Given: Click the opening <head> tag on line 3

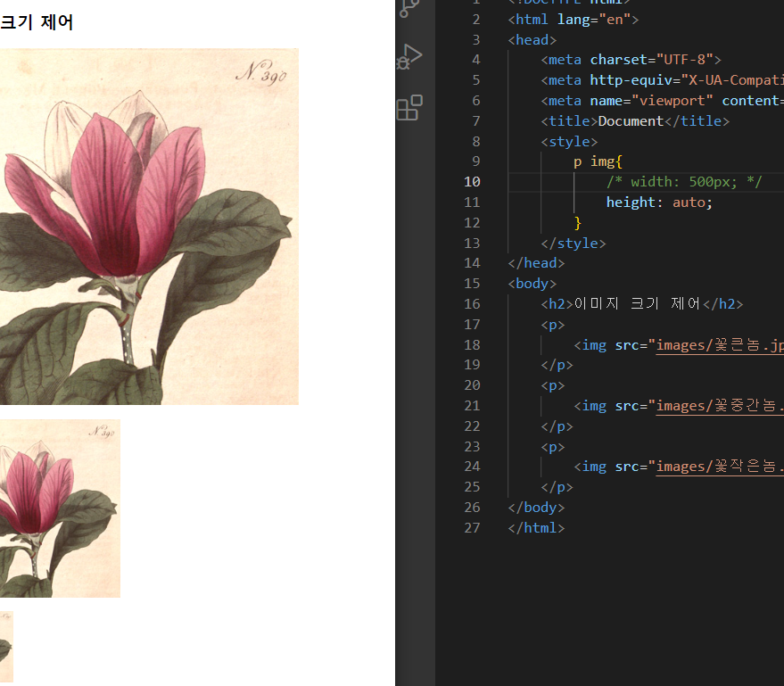Looking at the screenshot, I should pos(532,40).
